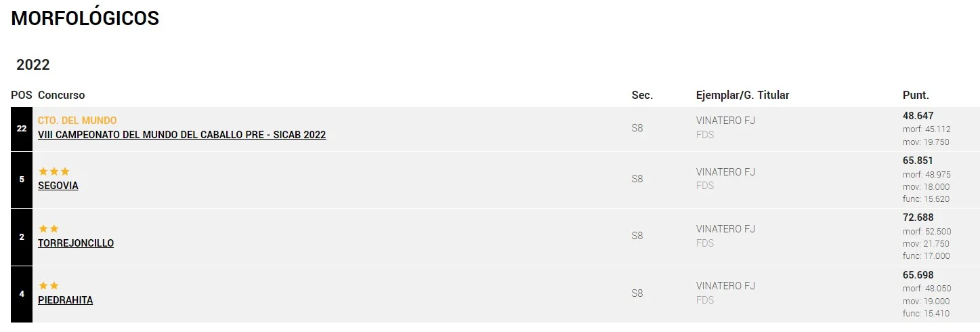Click the two-star rating above TORREJONCILLO
980x332 pixels.
tap(49, 229)
